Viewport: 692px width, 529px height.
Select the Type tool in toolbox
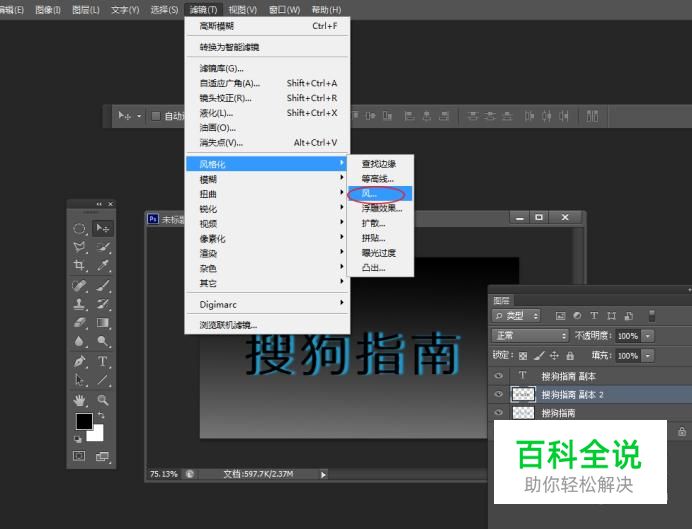click(x=103, y=361)
